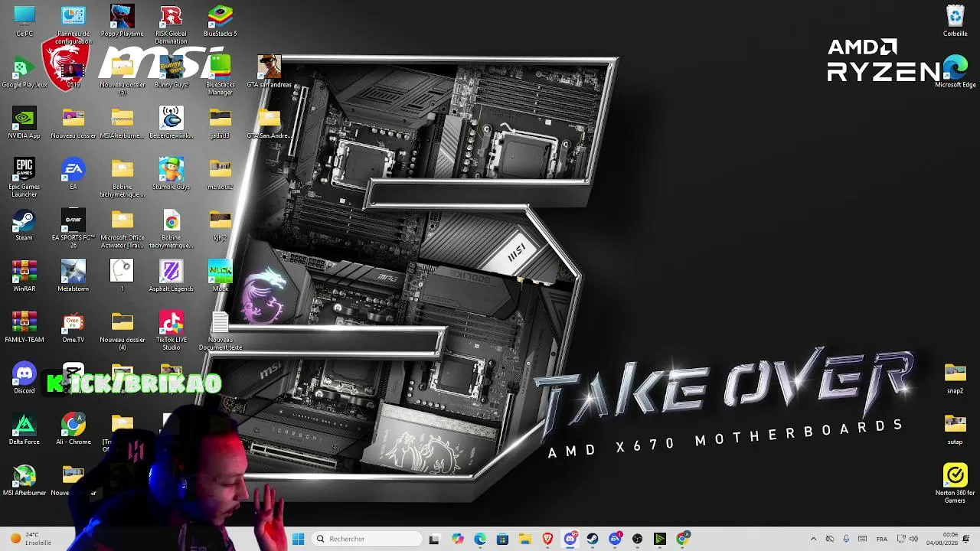Open the Windows Start menu

point(298,539)
